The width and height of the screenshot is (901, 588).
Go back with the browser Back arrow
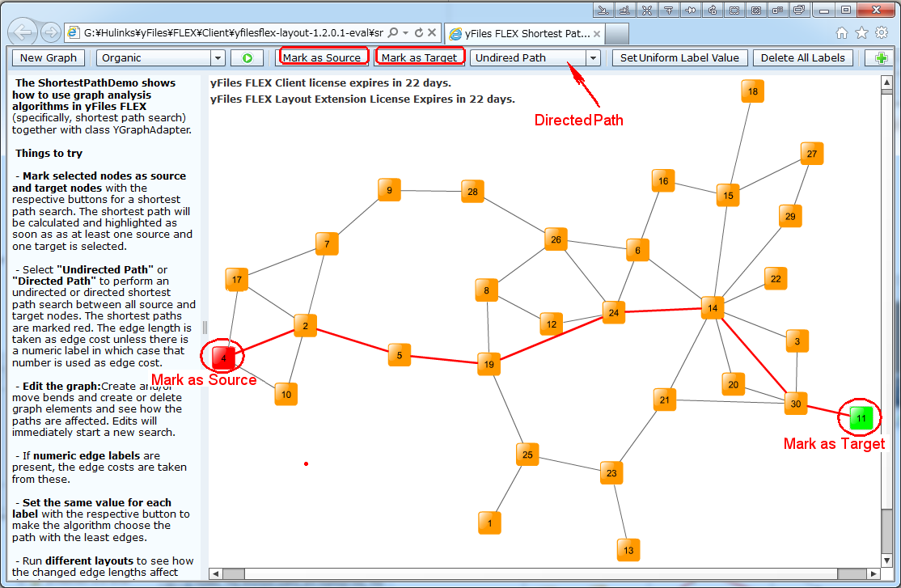click(23, 33)
